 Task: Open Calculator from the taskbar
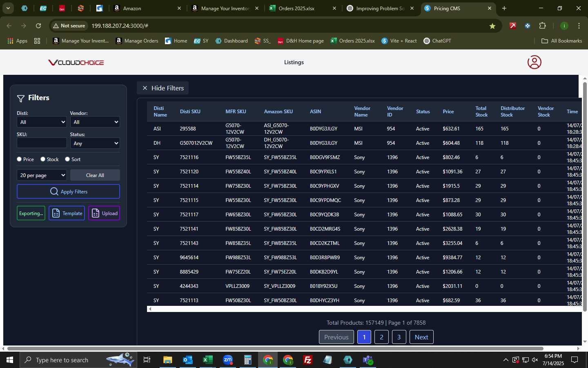pyautogui.click(x=247, y=360)
